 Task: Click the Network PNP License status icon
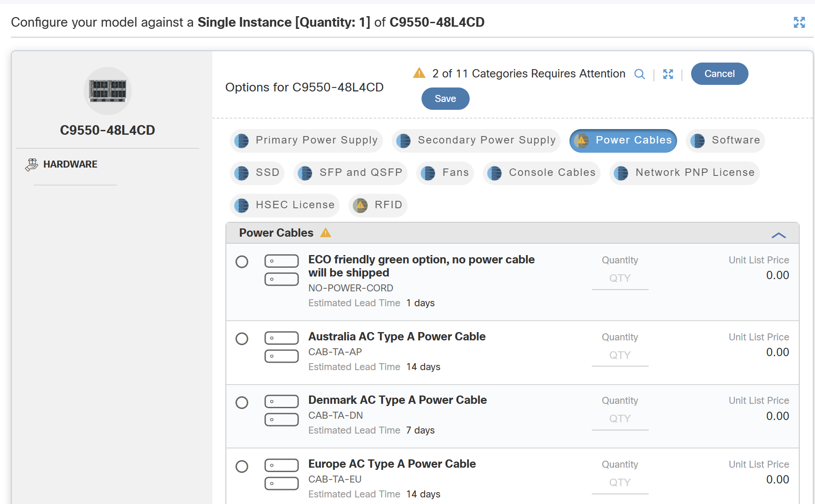621,173
